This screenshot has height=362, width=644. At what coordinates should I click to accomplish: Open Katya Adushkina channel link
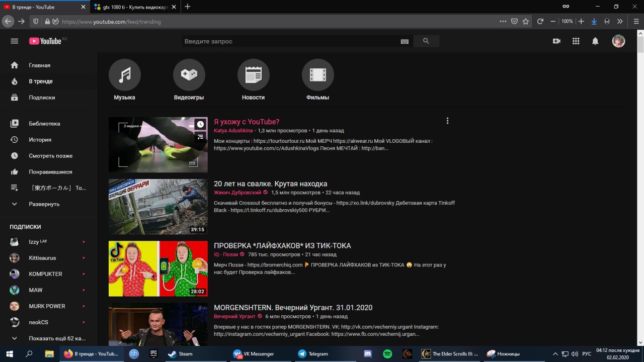pyautogui.click(x=233, y=131)
